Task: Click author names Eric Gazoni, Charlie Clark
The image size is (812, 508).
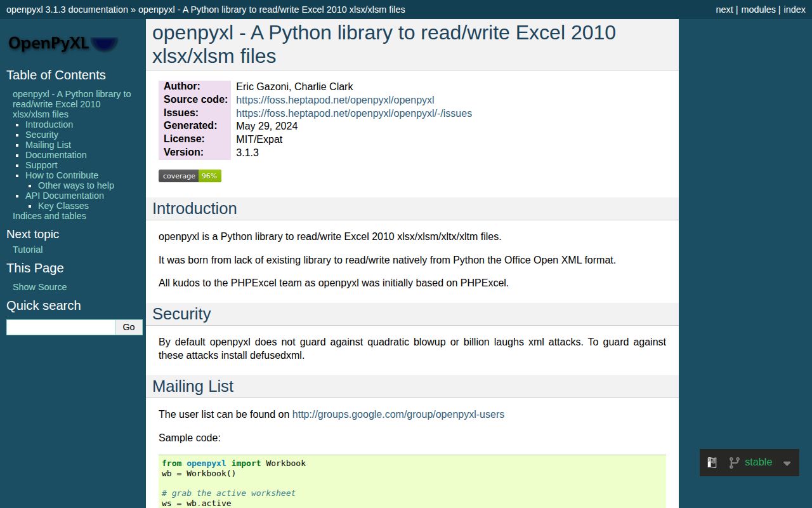Action: pyautogui.click(x=294, y=86)
